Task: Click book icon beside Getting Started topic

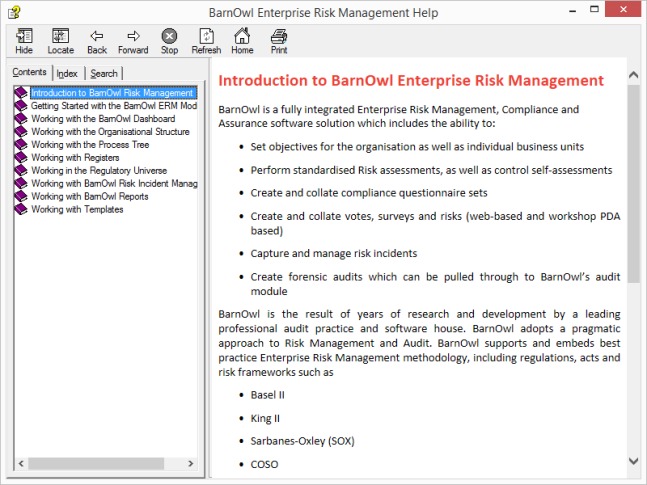Action: (x=21, y=106)
